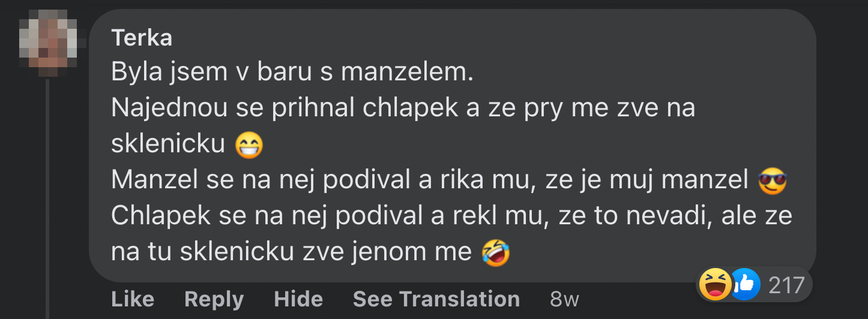Hide this comment

tap(298, 299)
